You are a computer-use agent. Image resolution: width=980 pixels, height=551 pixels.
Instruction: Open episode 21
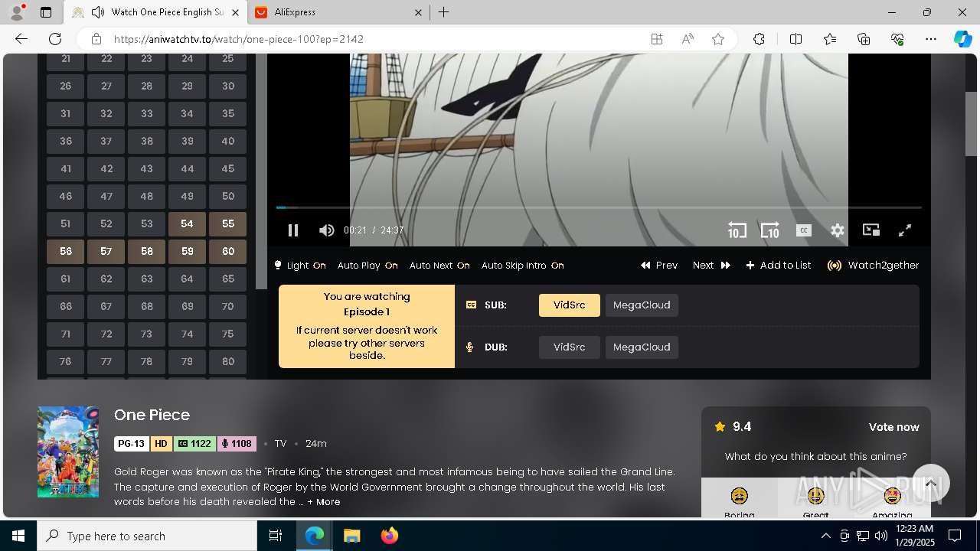click(x=66, y=60)
